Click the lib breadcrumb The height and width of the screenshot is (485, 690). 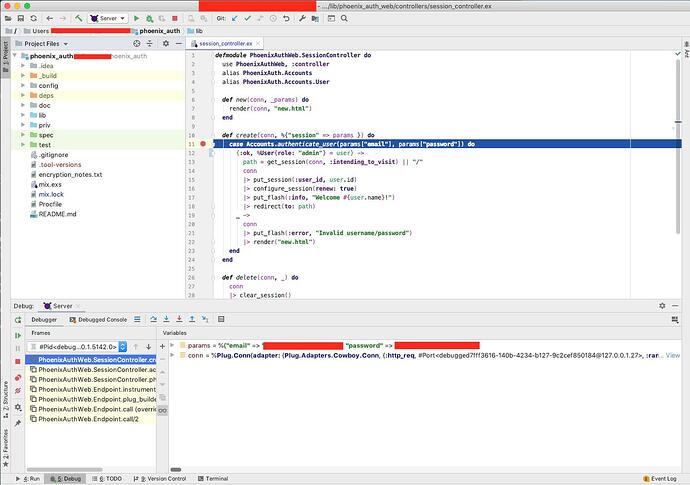[x=195, y=31]
